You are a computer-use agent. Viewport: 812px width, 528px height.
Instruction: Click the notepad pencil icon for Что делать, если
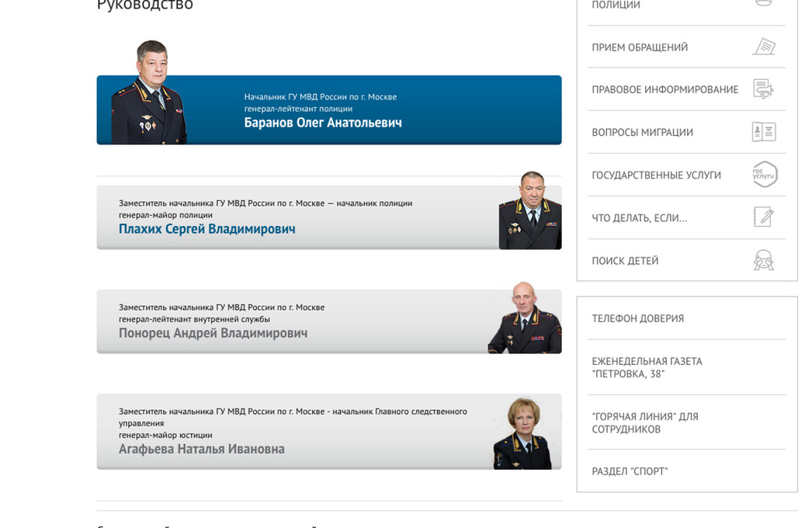[x=764, y=217]
